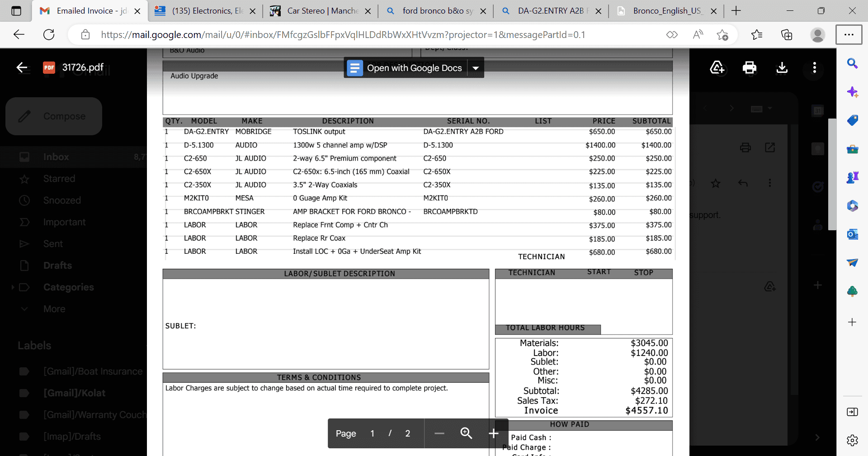
Task: Switch to Emailed Invoice Gmail tab
Action: (90, 11)
